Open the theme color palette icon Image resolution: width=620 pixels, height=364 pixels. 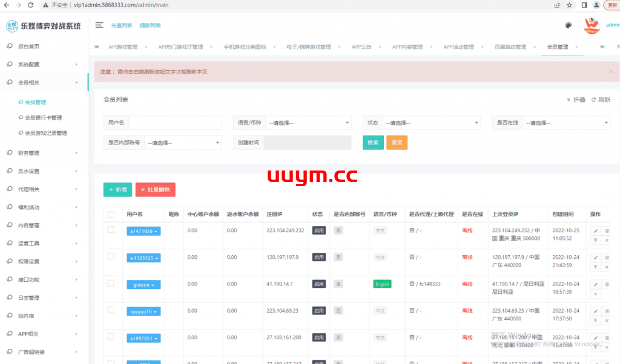pos(569,25)
